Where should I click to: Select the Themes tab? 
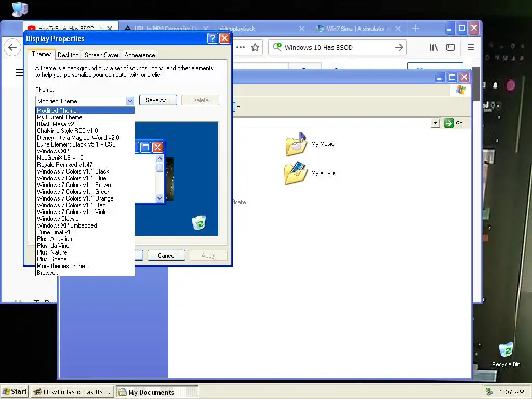tap(42, 54)
